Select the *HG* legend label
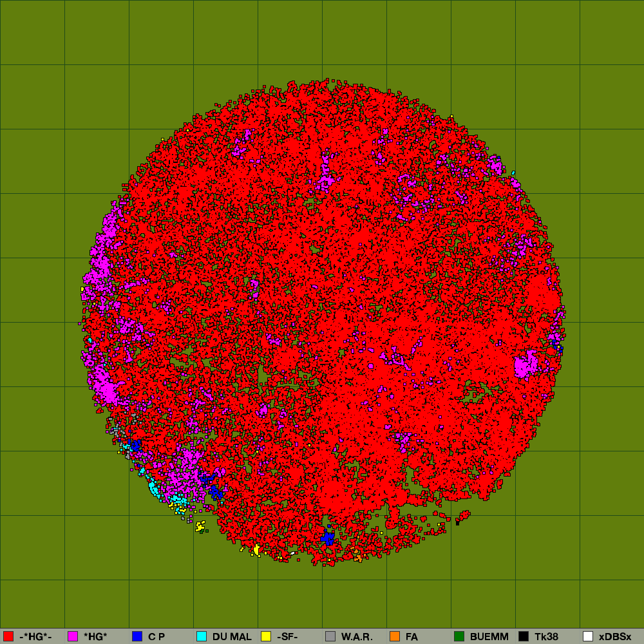Image resolution: width=644 pixels, height=644 pixels. [95, 637]
